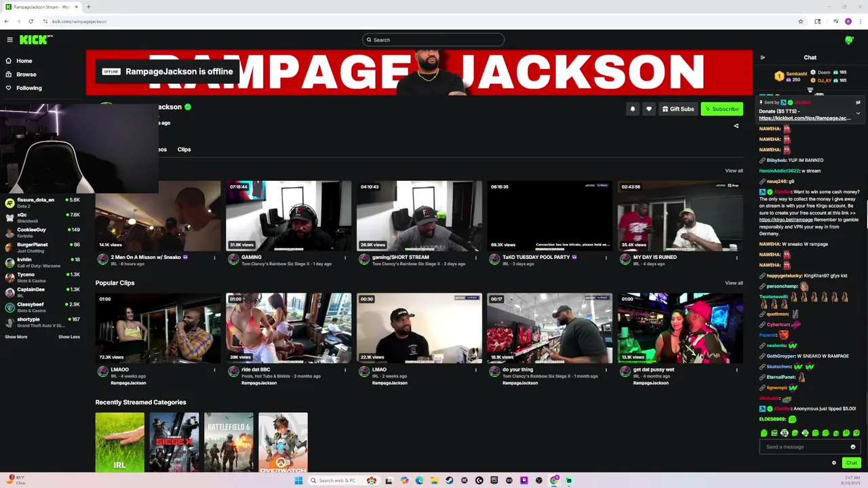This screenshot has width=868, height=488.
Task: Select the first quick emote in chat
Action: coord(764,433)
